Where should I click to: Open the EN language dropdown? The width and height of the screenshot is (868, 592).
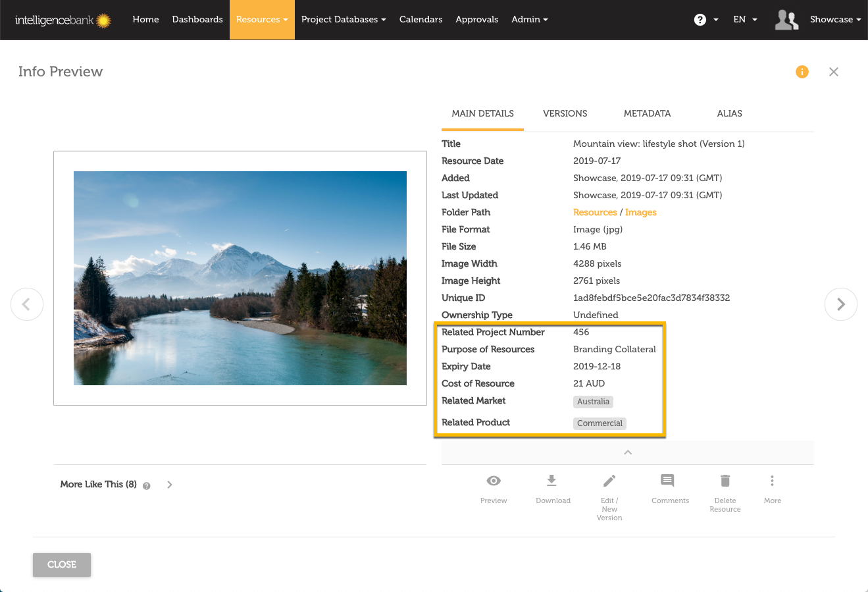745,20
